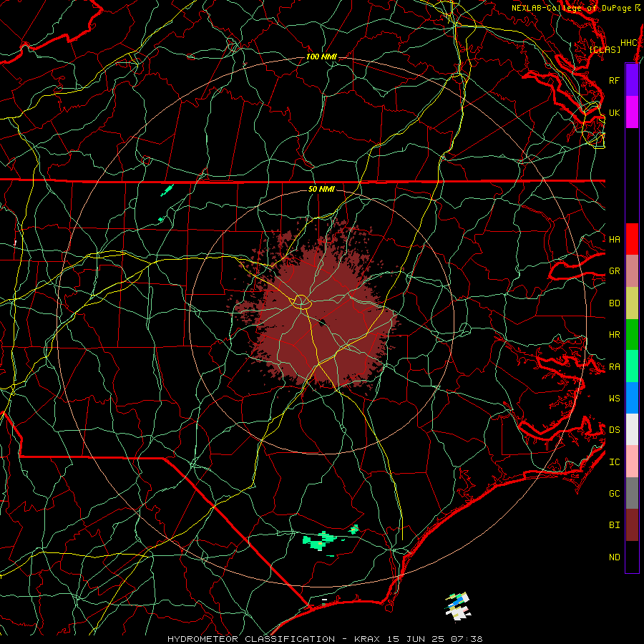Click the radar site circle at echo center

pyautogui.click(x=301, y=302)
